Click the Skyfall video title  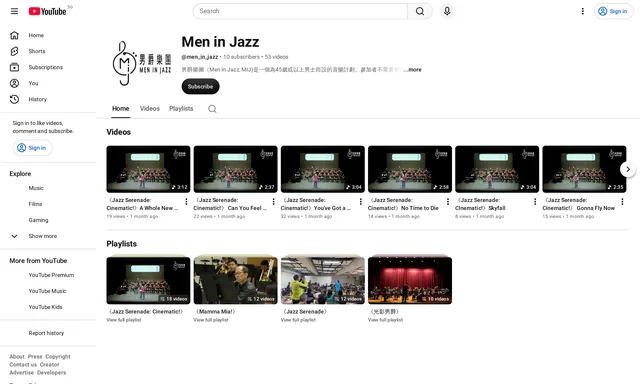(x=481, y=204)
